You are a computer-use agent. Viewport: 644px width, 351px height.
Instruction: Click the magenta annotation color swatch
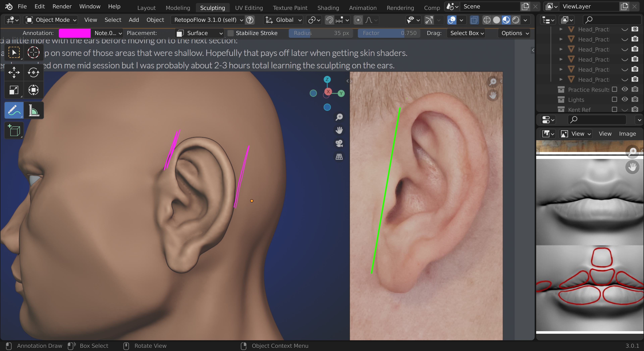(x=74, y=33)
